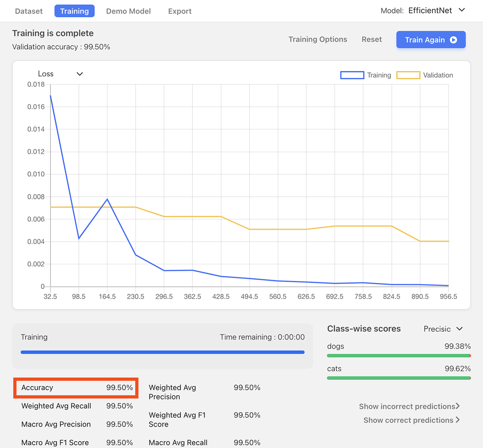Toggle the Validation series legend
Image resolution: width=483 pixels, height=448 pixels.
tap(425, 75)
